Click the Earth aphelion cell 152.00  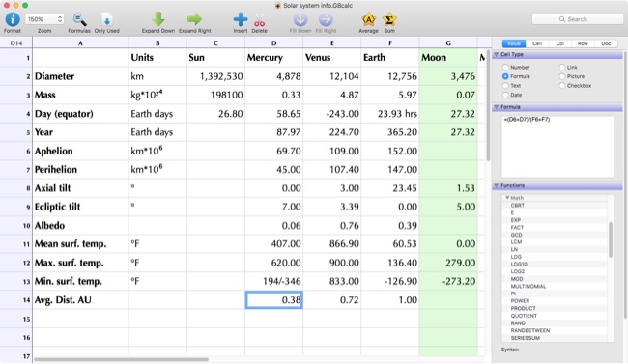click(x=389, y=151)
